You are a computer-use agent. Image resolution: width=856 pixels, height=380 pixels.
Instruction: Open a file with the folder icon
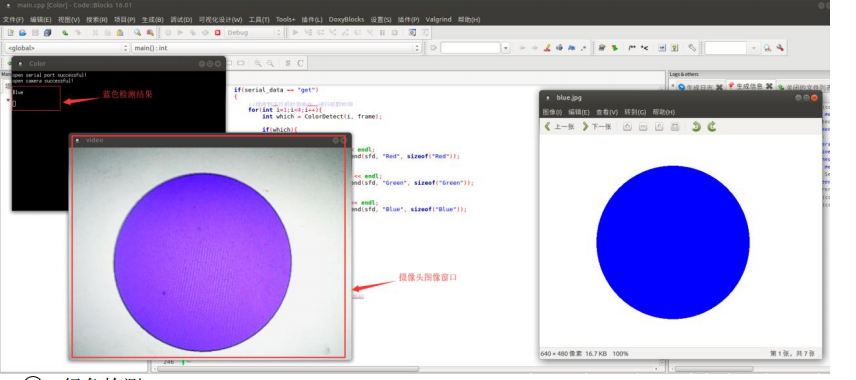pyautogui.click(x=22, y=33)
